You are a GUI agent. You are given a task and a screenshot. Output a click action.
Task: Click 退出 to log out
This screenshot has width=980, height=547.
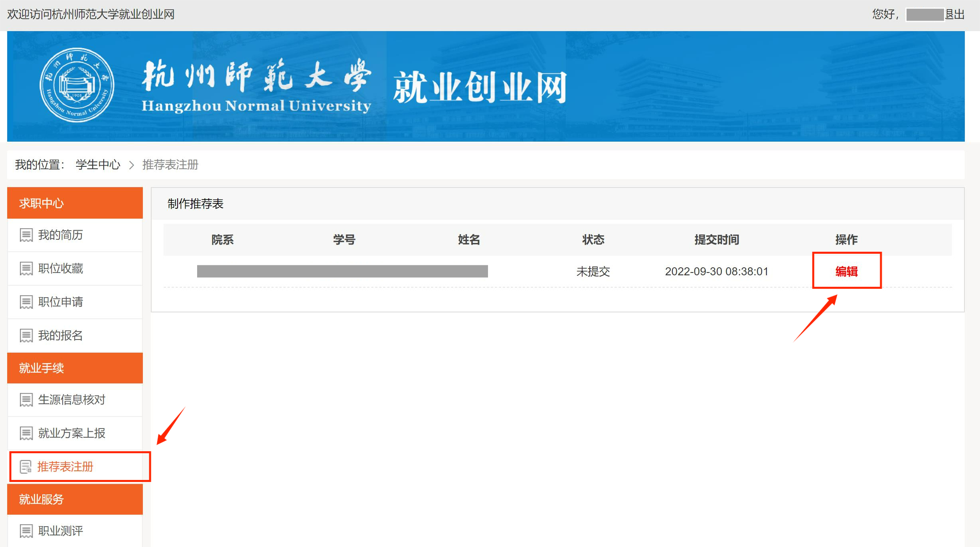(x=955, y=14)
